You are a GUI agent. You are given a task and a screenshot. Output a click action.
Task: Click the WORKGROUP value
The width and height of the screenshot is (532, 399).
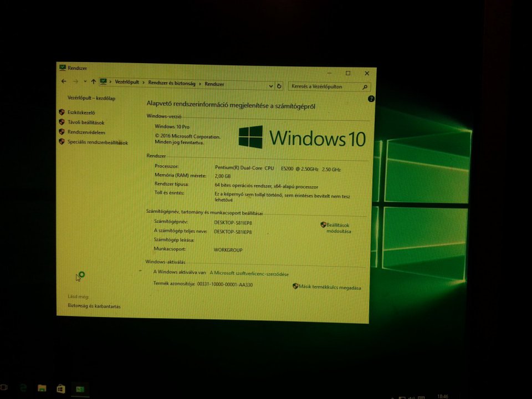(x=228, y=250)
